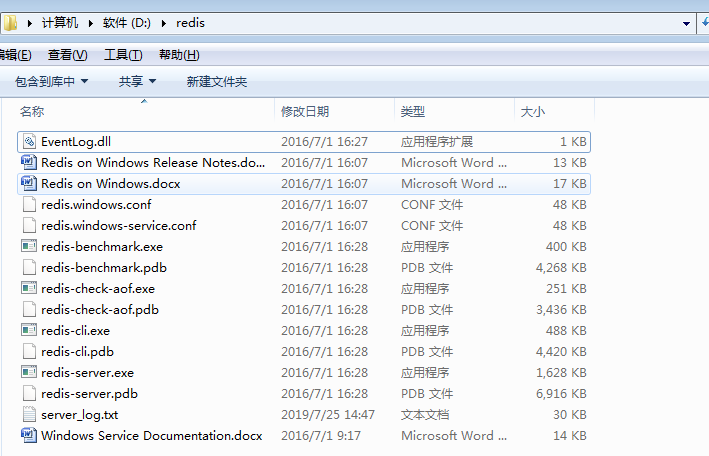The image size is (709, 456).
Task: Open the 共享 dropdown menu
Action: pyautogui.click(x=137, y=81)
